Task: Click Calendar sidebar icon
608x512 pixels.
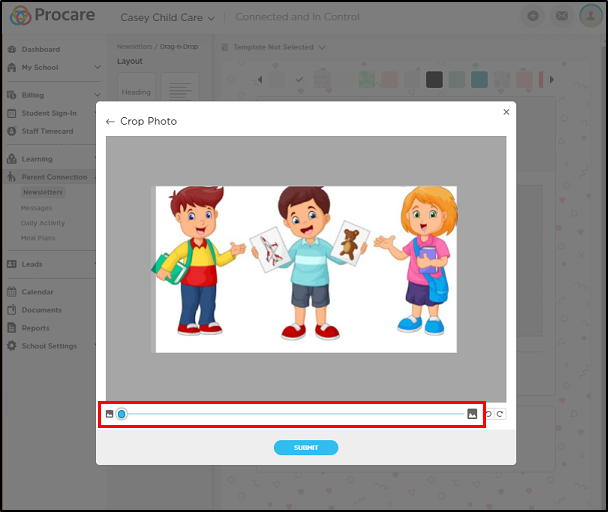Action: 12,292
